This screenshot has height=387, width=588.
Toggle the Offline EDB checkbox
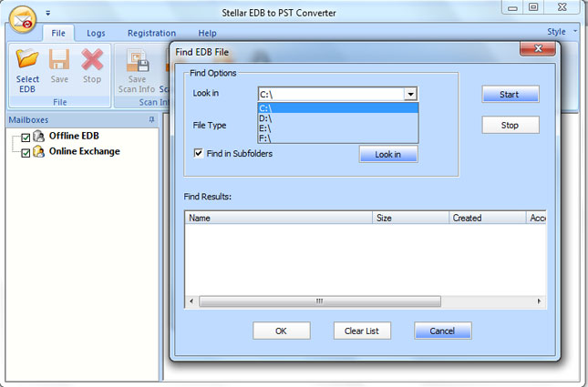click(26, 137)
